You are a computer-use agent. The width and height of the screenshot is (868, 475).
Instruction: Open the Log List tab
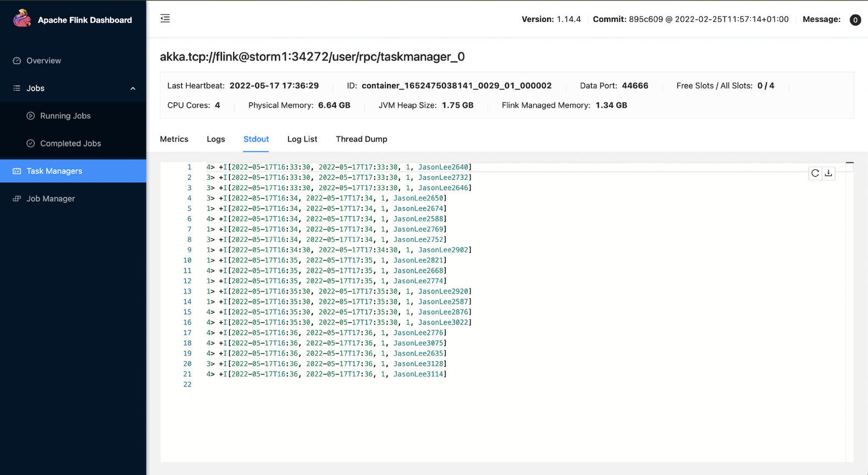point(302,139)
